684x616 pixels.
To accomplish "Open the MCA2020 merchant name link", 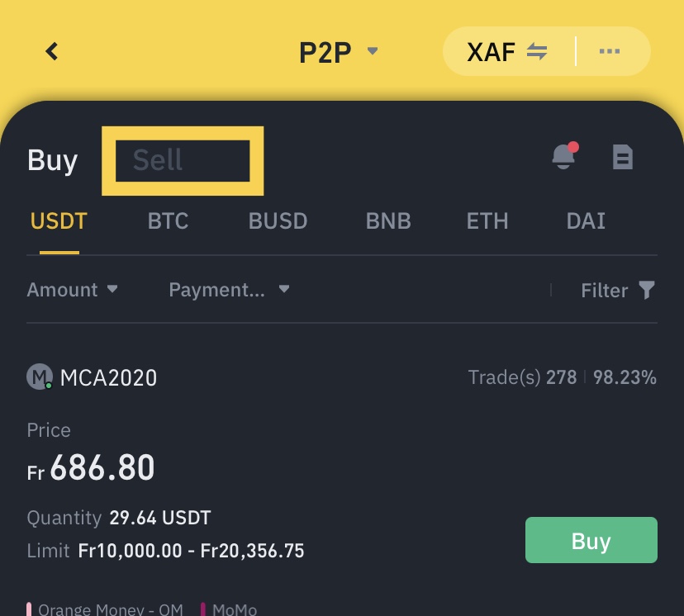I will [x=108, y=378].
